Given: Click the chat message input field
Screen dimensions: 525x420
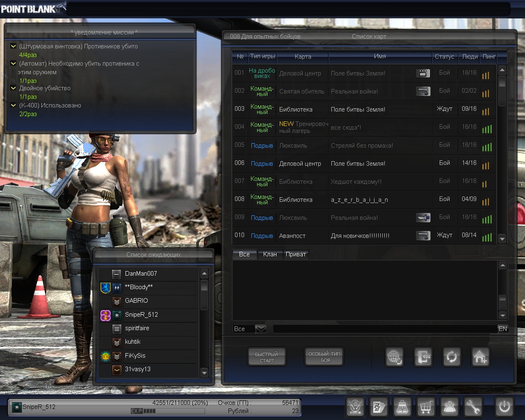Looking at the screenshot, I should pos(385,329).
